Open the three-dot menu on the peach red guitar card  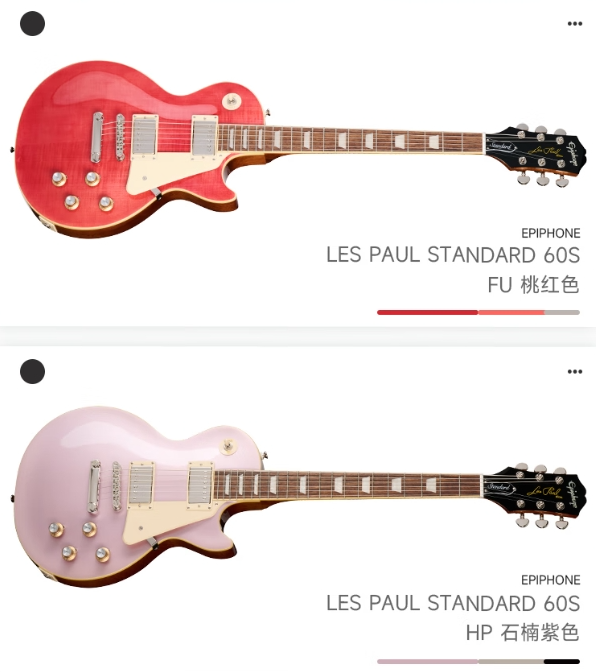coord(575,24)
